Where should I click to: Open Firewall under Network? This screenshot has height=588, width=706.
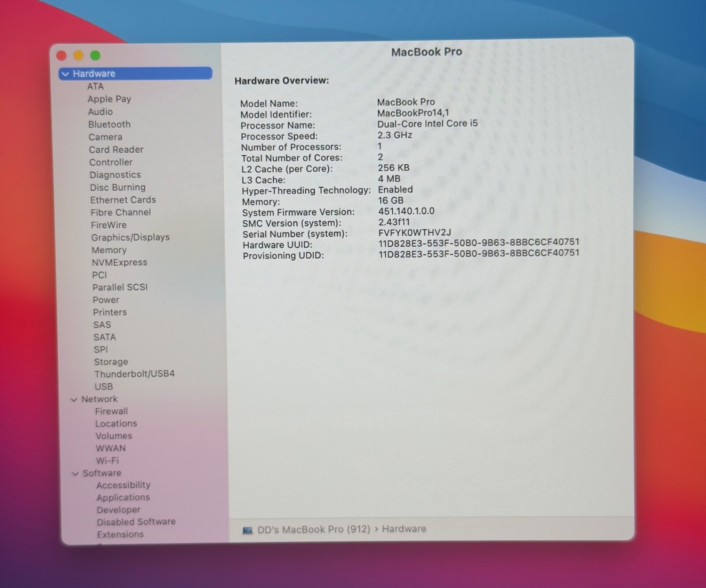tap(111, 411)
